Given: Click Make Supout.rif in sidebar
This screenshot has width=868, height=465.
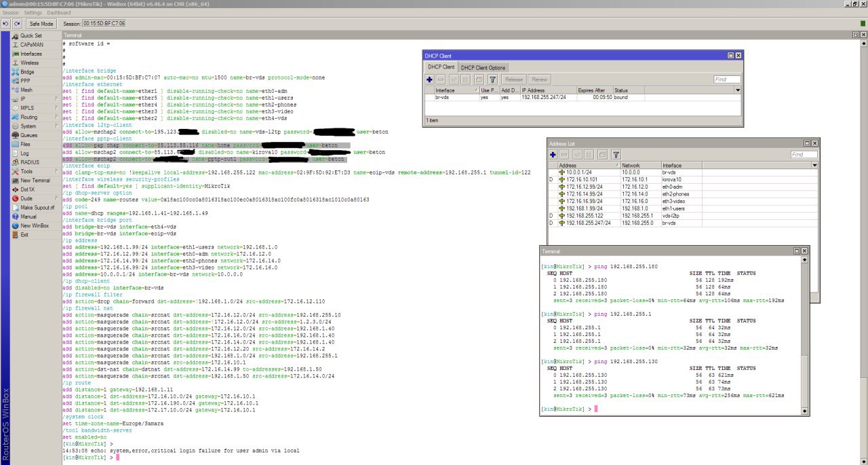Looking at the screenshot, I should tap(37, 208).
